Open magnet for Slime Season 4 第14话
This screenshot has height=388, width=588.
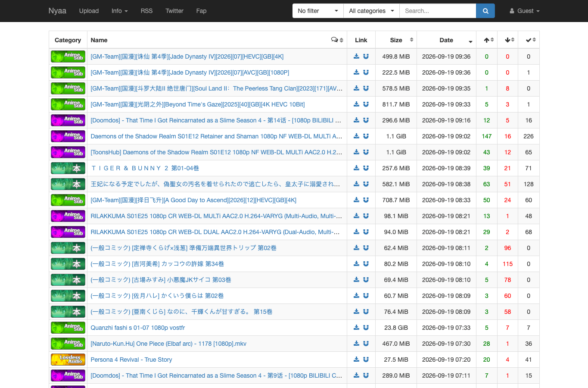pyautogui.click(x=366, y=120)
